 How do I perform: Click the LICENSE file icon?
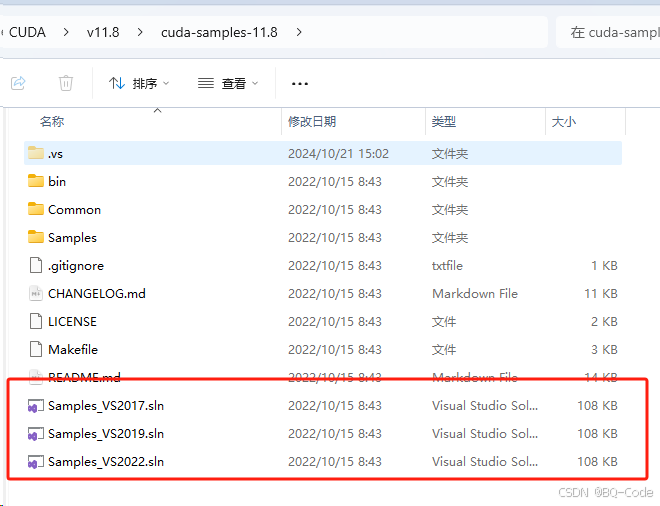pos(36,322)
